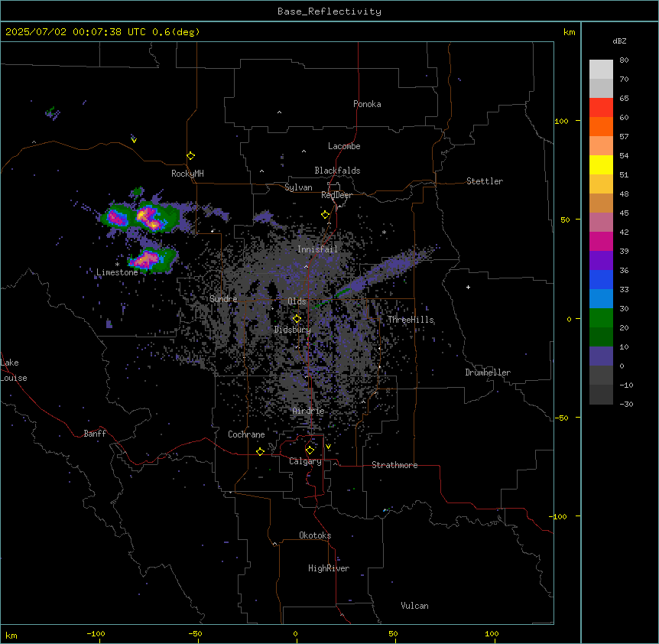Click the HighRiver town label
Screen dimensions: 659x644
(329, 568)
